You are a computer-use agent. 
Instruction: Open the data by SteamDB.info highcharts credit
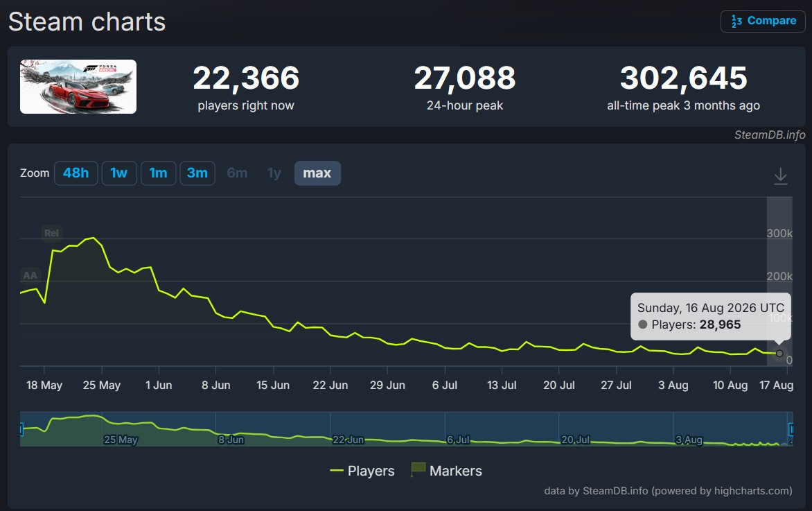[668, 491]
